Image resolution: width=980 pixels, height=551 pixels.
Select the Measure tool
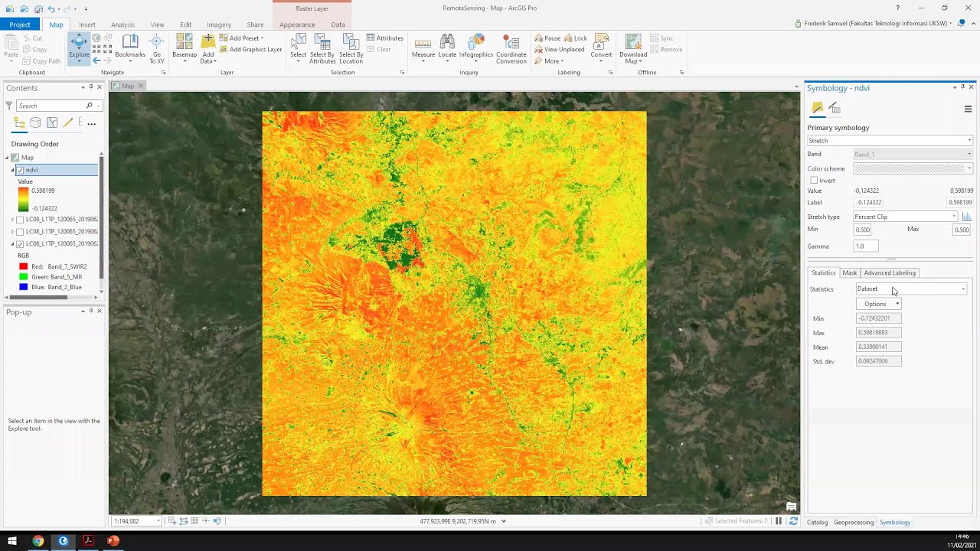423,47
